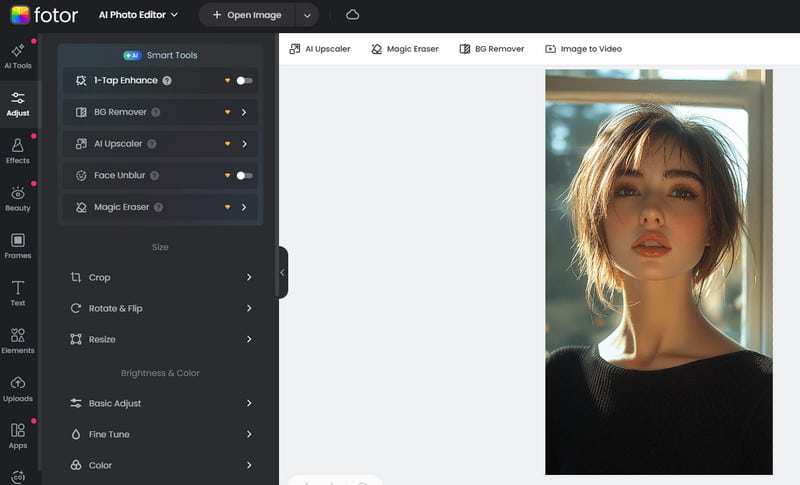
Task: Select the Effects sidebar icon
Action: pos(18,150)
